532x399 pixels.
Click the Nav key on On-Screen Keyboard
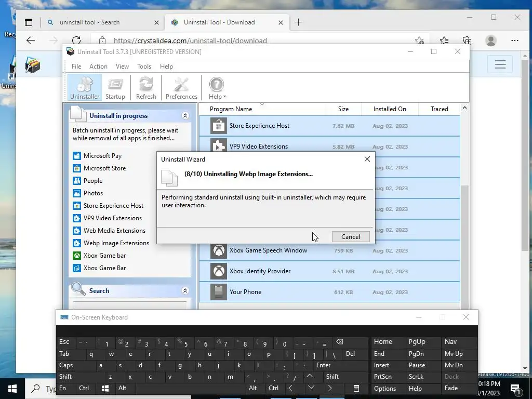pos(450,342)
